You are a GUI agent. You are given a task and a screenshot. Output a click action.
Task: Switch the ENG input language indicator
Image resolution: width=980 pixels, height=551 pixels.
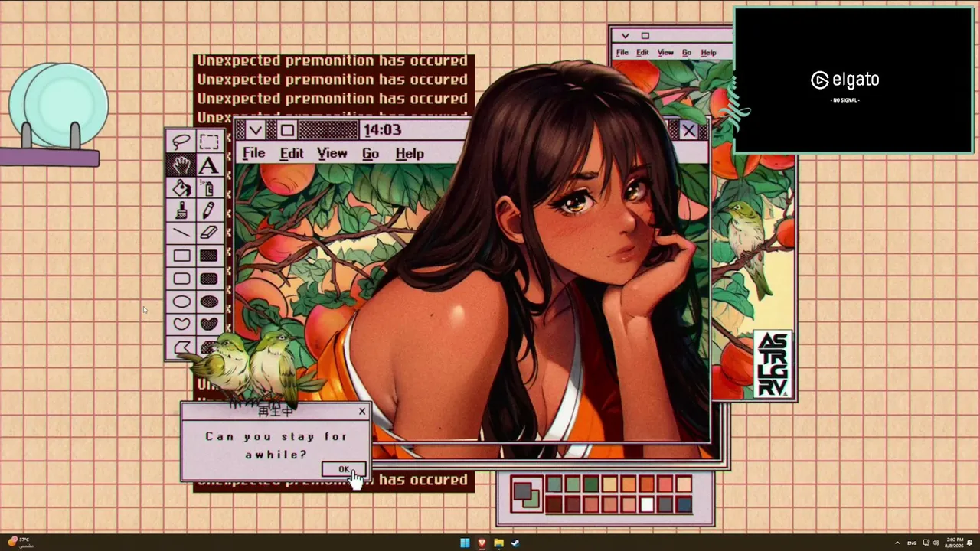click(x=912, y=543)
